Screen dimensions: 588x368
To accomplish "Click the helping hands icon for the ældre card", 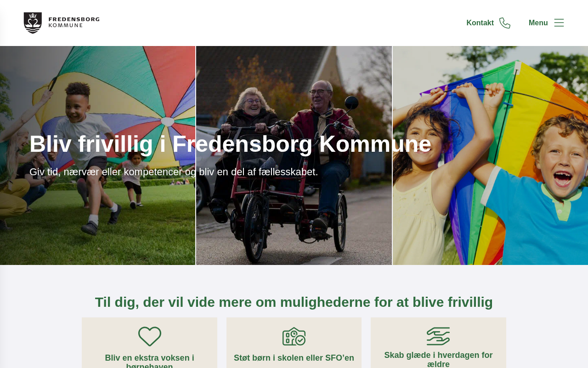I will [438, 336].
